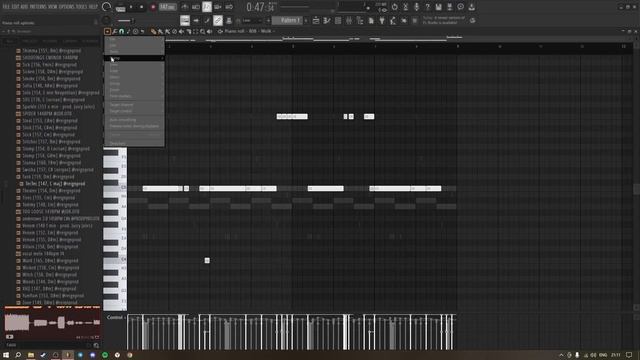Click the system tray volume icon
The height and width of the screenshot is (360, 640).
point(593,355)
